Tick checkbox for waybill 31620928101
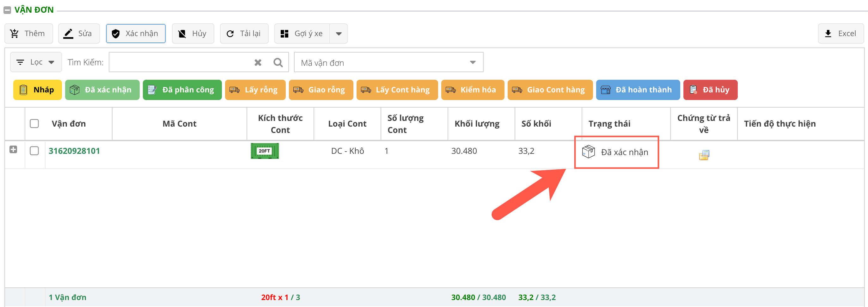The width and height of the screenshot is (868, 307). tap(34, 151)
